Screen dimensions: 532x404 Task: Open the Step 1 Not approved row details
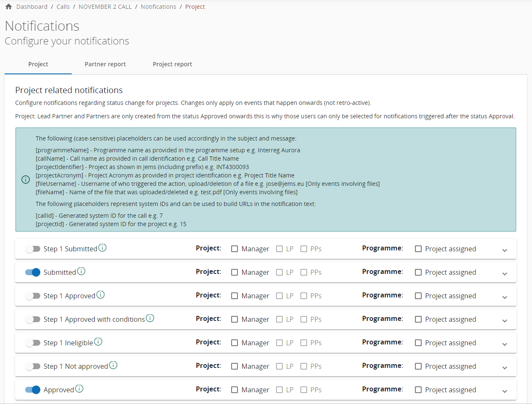[505, 368]
